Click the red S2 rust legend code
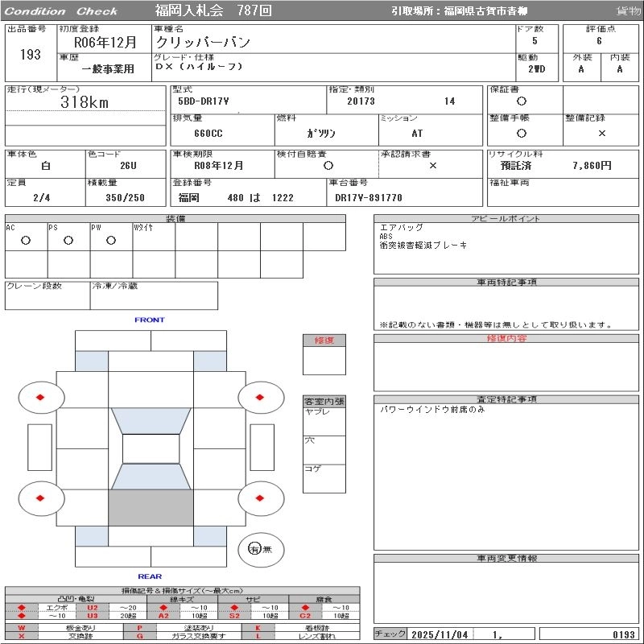The height and width of the screenshot is (644, 644). click(x=234, y=616)
